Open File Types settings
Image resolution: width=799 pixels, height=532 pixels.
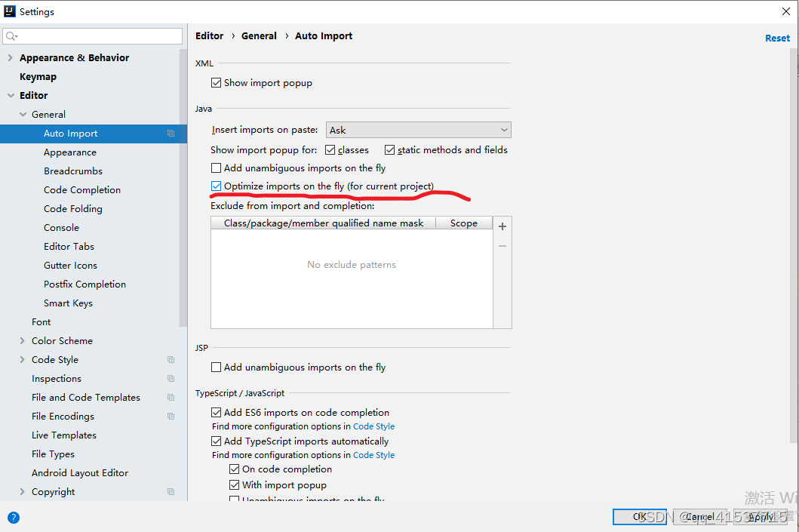[53, 454]
